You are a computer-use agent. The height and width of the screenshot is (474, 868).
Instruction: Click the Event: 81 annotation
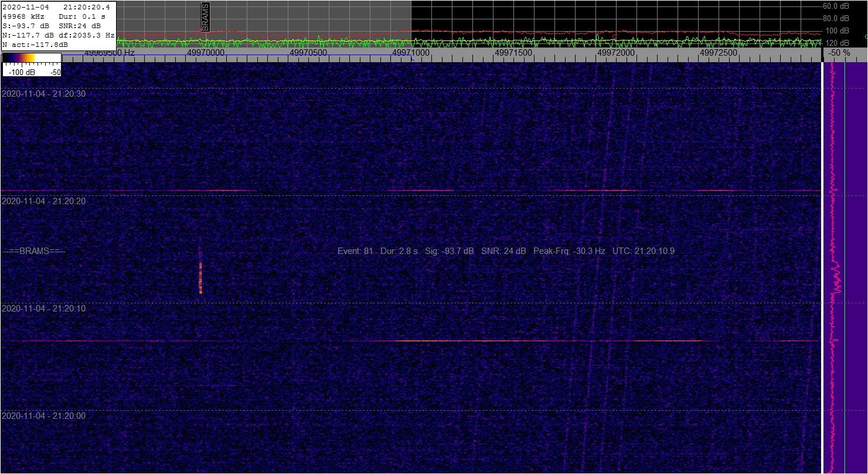point(355,251)
